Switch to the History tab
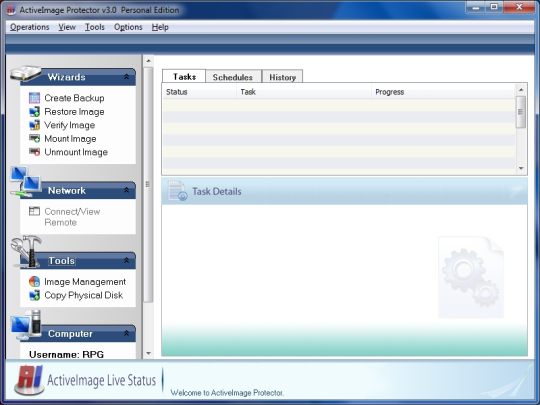540x405 pixels. [282, 77]
